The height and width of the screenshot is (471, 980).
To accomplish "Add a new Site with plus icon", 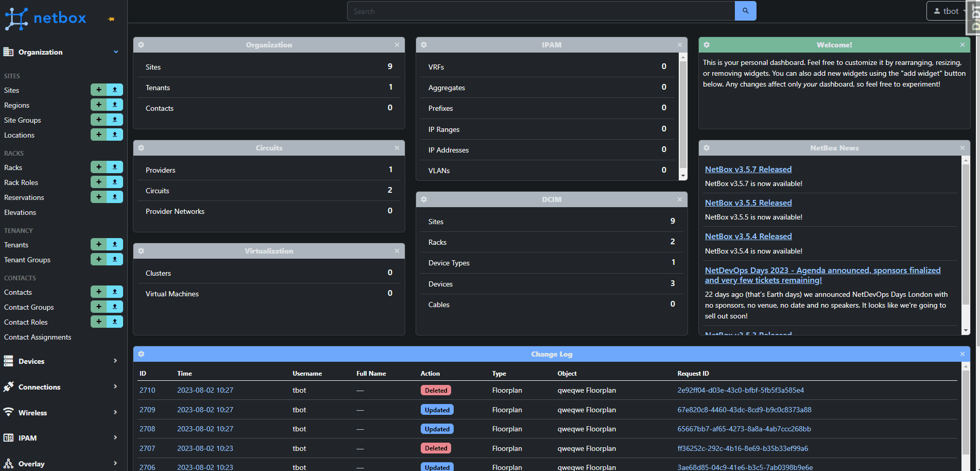I will [x=99, y=90].
